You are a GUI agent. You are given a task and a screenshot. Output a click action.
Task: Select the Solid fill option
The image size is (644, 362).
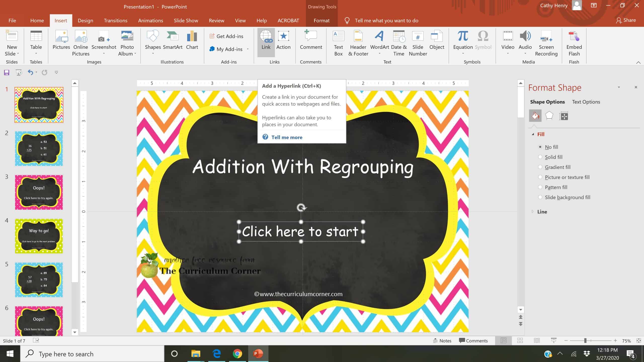click(x=540, y=157)
